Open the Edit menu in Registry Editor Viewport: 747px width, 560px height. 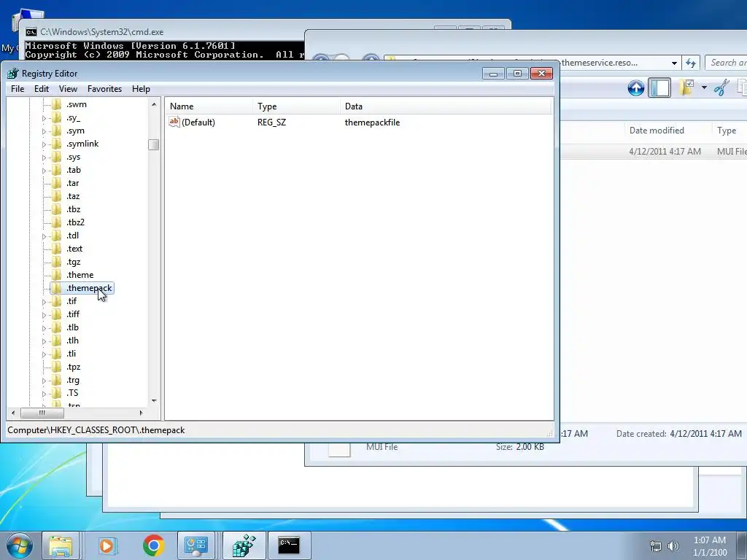tap(42, 89)
